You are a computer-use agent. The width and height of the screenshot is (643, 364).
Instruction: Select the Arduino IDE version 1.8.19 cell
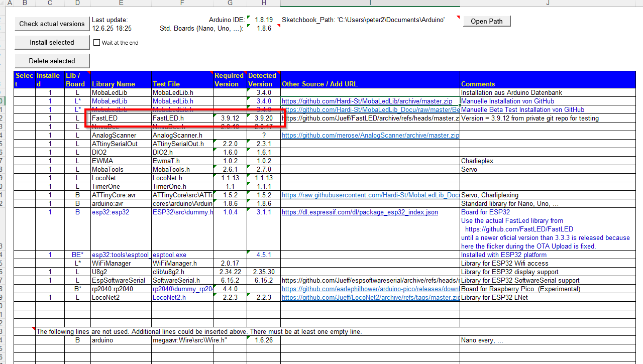pos(264,20)
